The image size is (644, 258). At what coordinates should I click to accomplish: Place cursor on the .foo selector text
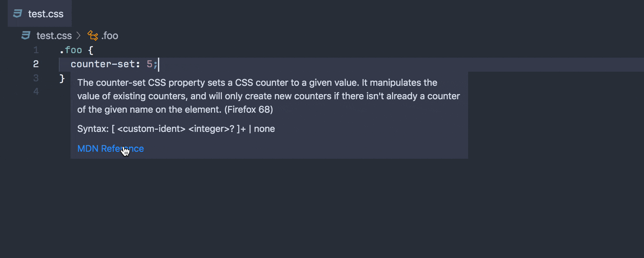[x=71, y=50]
